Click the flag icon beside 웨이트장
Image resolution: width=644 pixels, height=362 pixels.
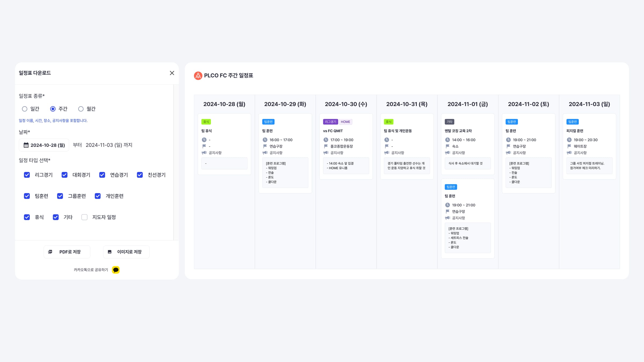(x=569, y=146)
